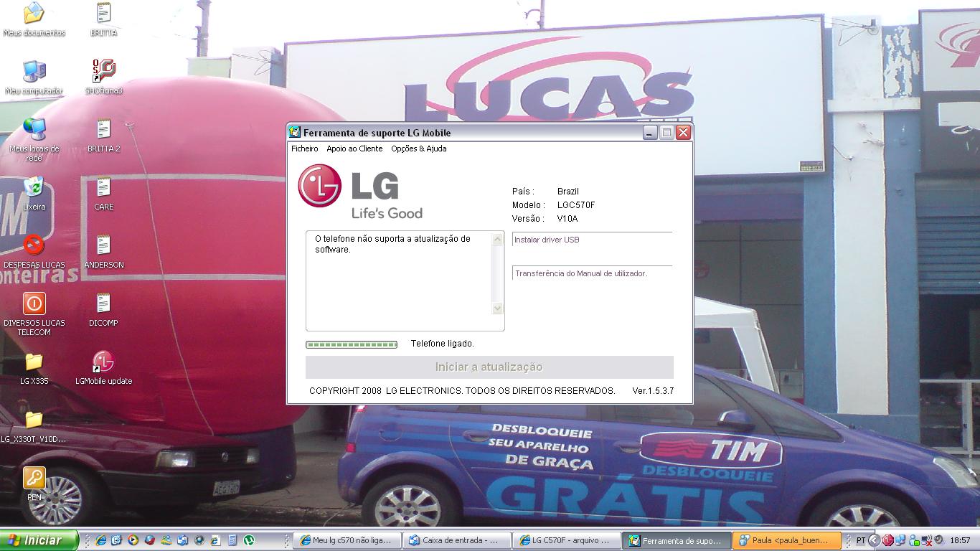Click Transferência do Manual de utilizador link
This screenshot has height=551, width=980.
[x=581, y=273]
